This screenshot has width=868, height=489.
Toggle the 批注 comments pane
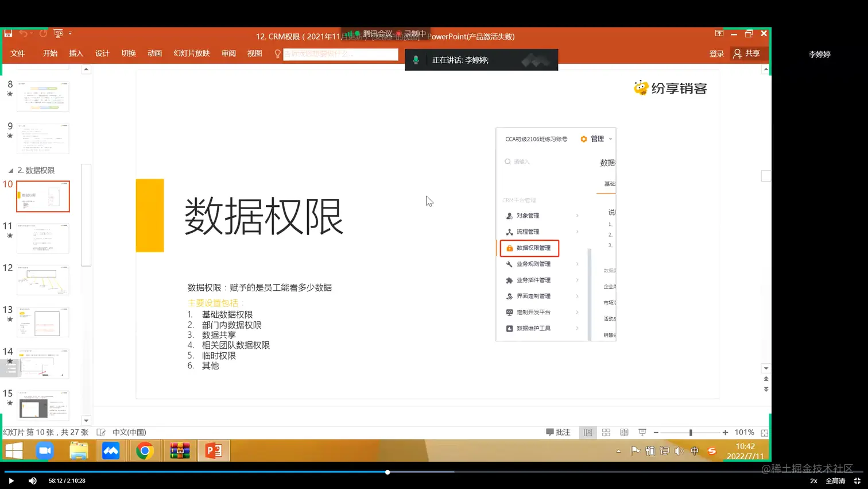coord(558,433)
